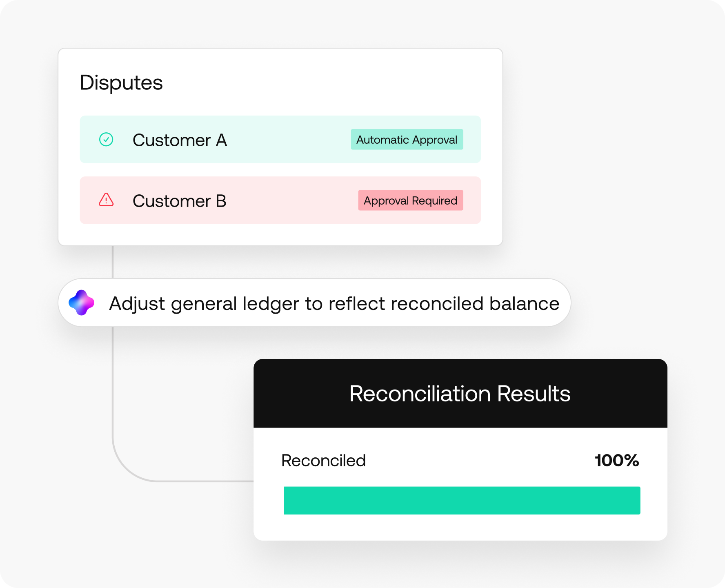Click the green check circle icon beside Customer A
Image resolution: width=725 pixels, height=588 pixels.
pyautogui.click(x=106, y=140)
